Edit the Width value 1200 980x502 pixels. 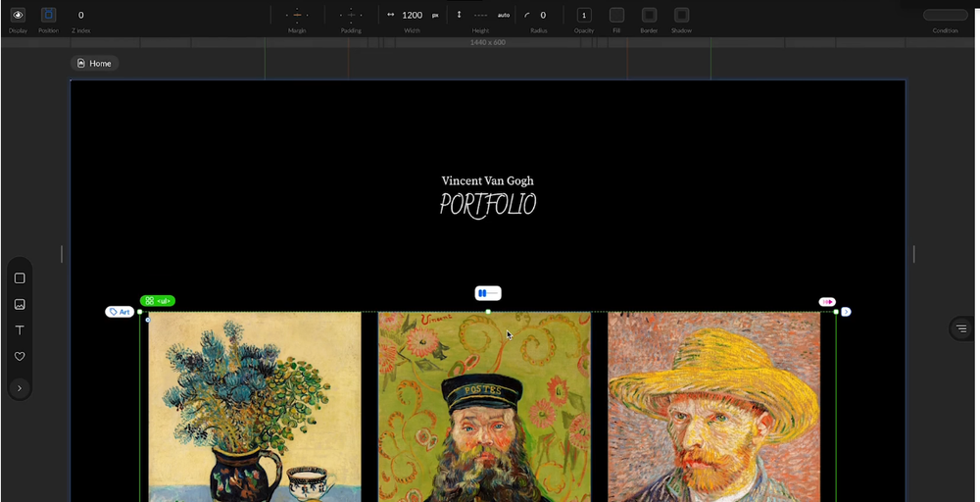tap(412, 15)
